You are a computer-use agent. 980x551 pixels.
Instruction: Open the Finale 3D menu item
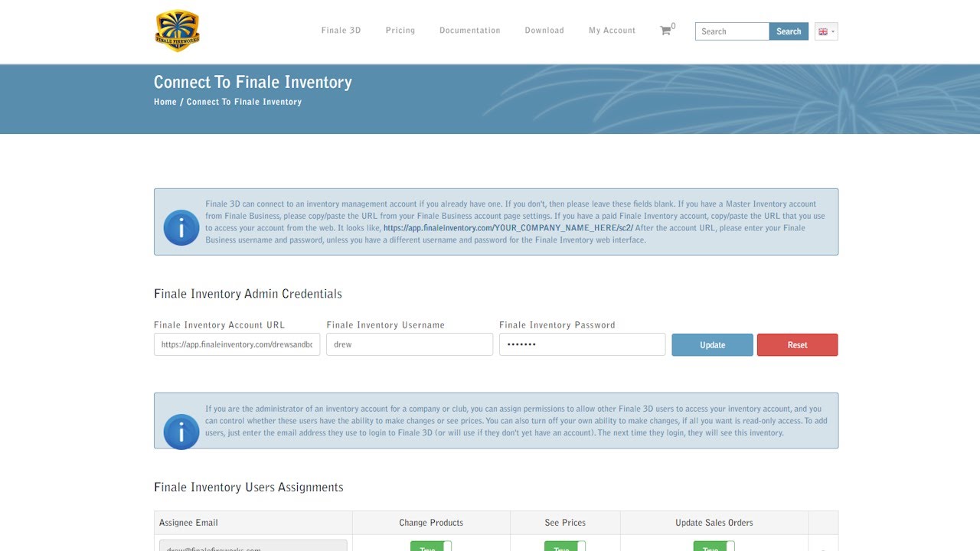coord(341,31)
